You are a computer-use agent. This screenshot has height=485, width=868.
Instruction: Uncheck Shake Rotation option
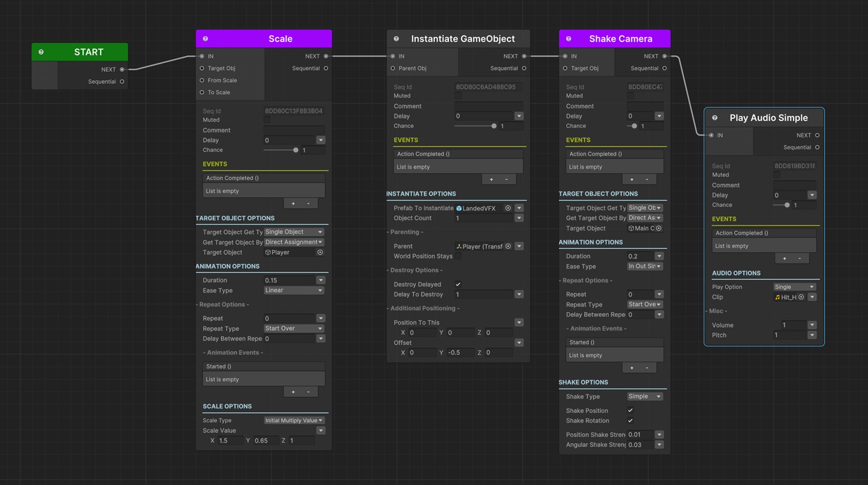(630, 421)
